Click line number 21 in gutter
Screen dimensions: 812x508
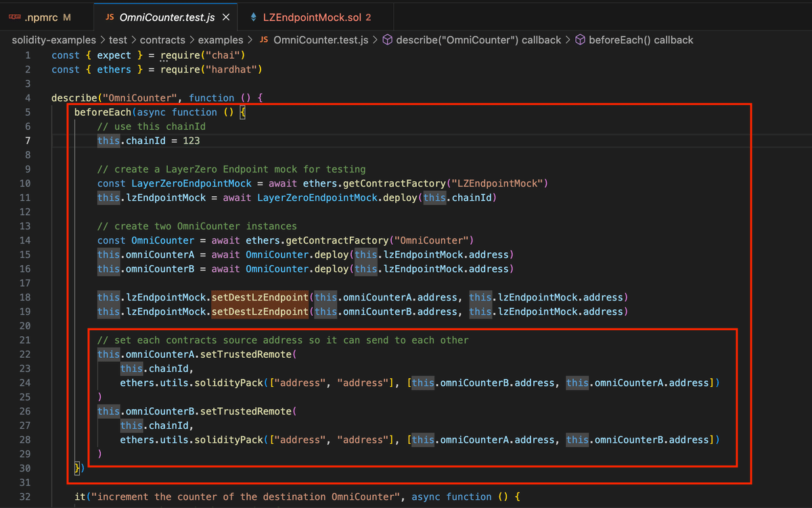point(25,340)
